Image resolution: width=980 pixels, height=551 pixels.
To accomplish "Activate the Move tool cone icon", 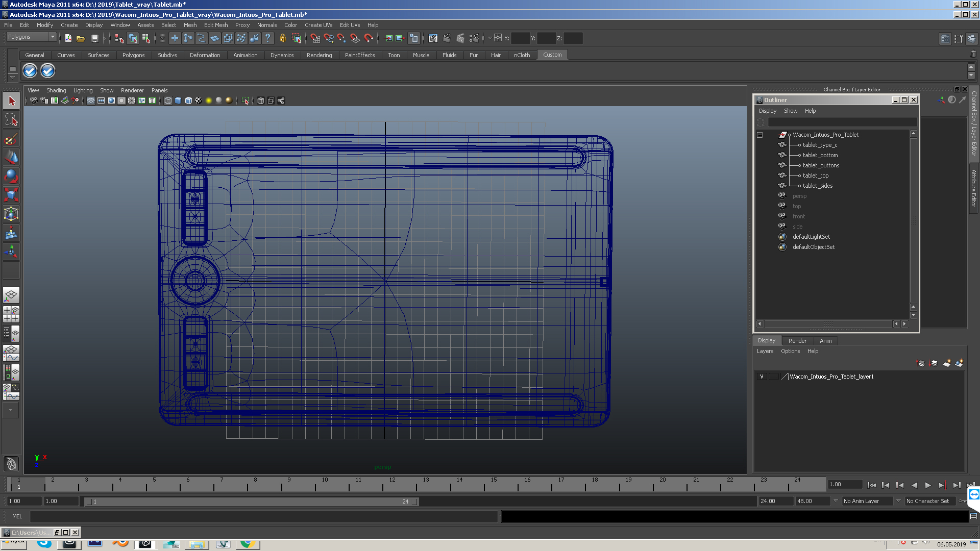I will click(11, 158).
